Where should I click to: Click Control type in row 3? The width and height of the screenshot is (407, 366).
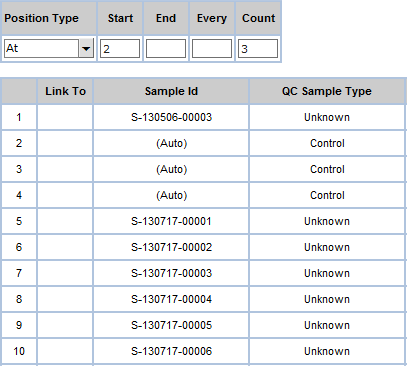pos(327,169)
